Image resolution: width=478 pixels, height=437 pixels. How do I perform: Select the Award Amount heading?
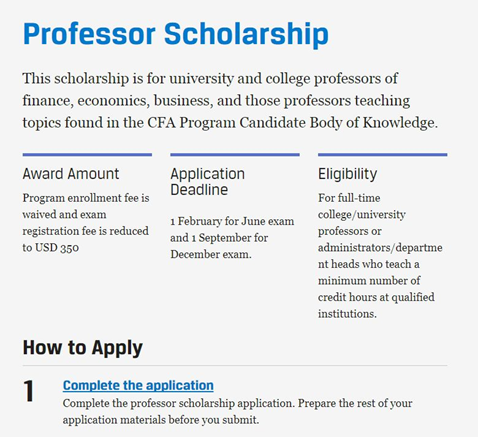[x=71, y=174]
